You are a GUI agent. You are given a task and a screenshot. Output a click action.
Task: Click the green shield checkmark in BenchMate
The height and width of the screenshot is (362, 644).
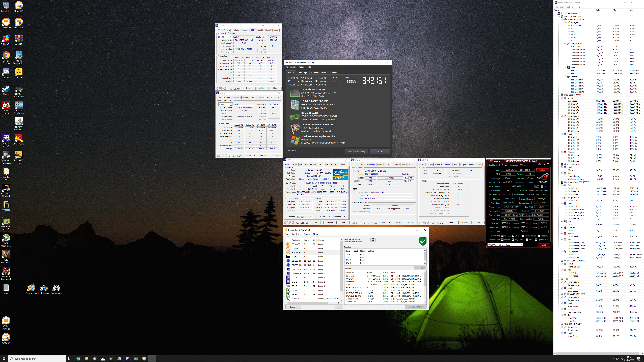pos(423,241)
